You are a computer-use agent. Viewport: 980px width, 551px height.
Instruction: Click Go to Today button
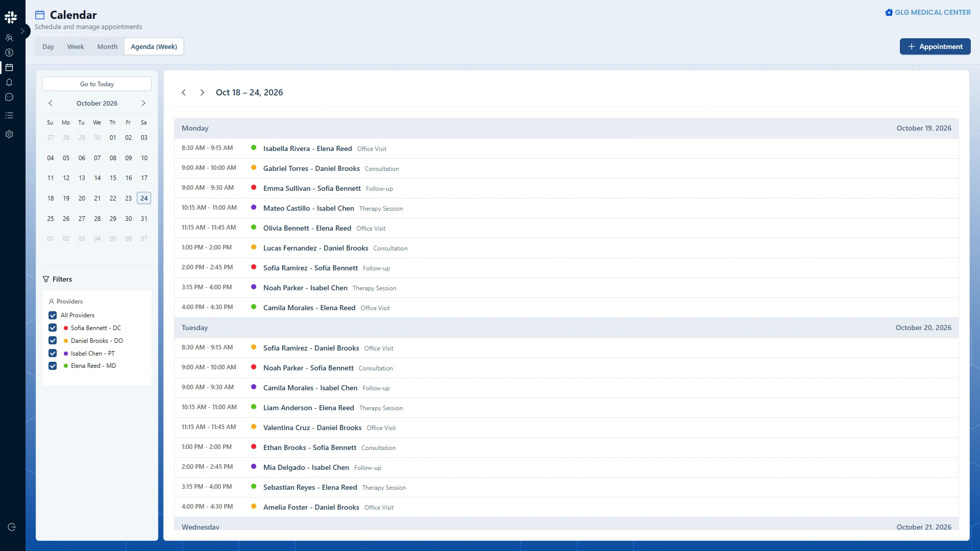click(x=97, y=84)
